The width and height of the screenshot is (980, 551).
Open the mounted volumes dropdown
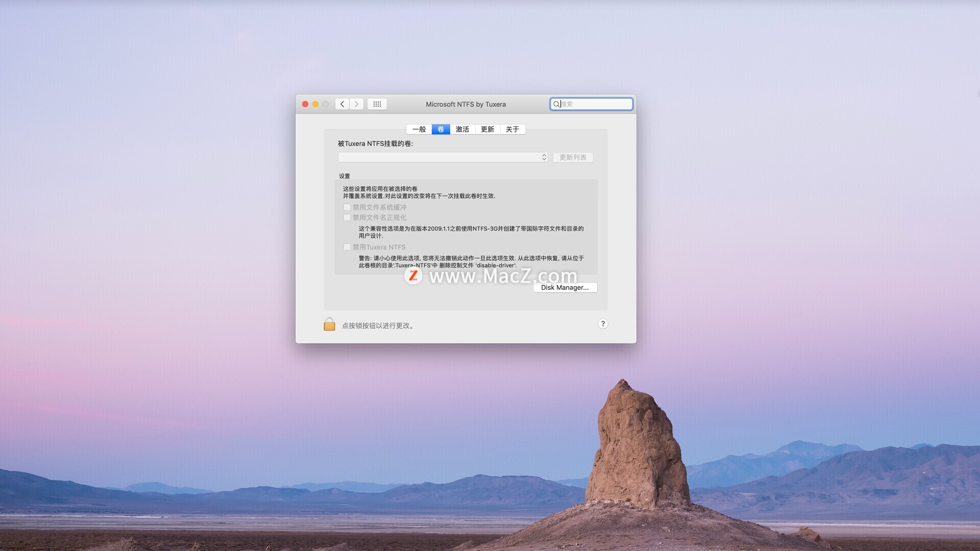(443, 157)
